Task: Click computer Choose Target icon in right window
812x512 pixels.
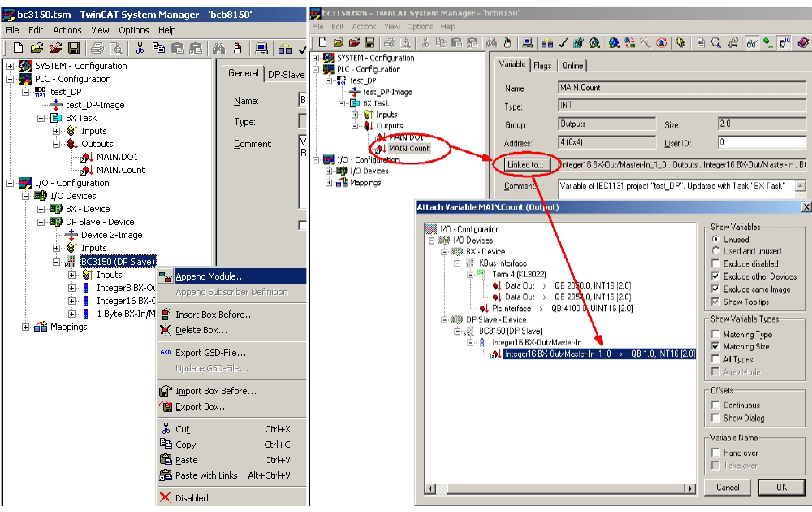Action: [x=527, y=42]
